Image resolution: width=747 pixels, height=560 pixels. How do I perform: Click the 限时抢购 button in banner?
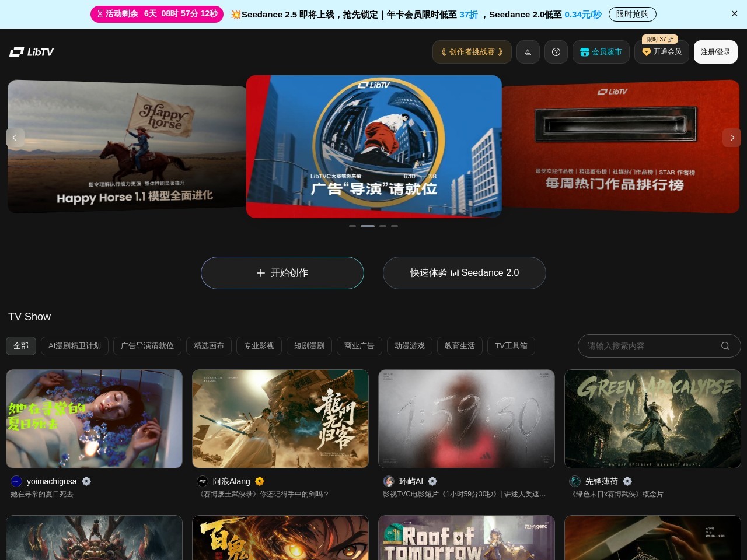632,14
